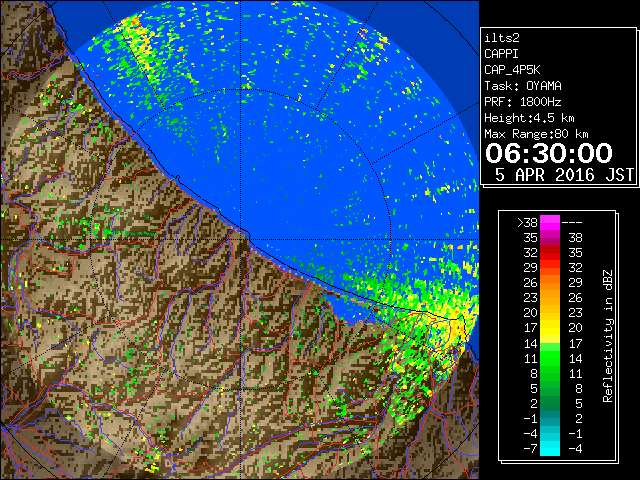This screenshot has width=640, height=480.
Task: Click the '---' legend label
Action: click(572, 223)
